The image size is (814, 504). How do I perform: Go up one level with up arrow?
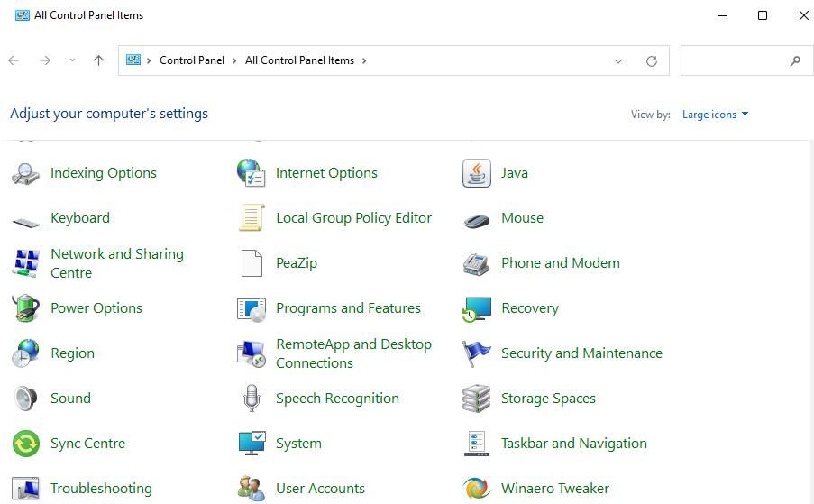click(98, 60)
